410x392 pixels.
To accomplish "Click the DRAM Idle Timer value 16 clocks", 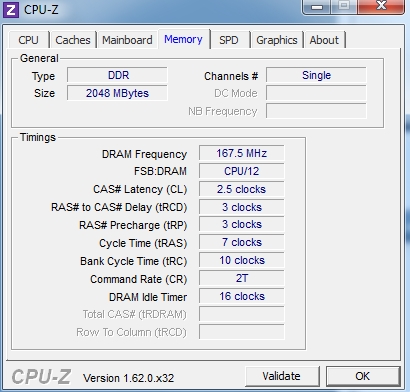I will coord(242,296).
